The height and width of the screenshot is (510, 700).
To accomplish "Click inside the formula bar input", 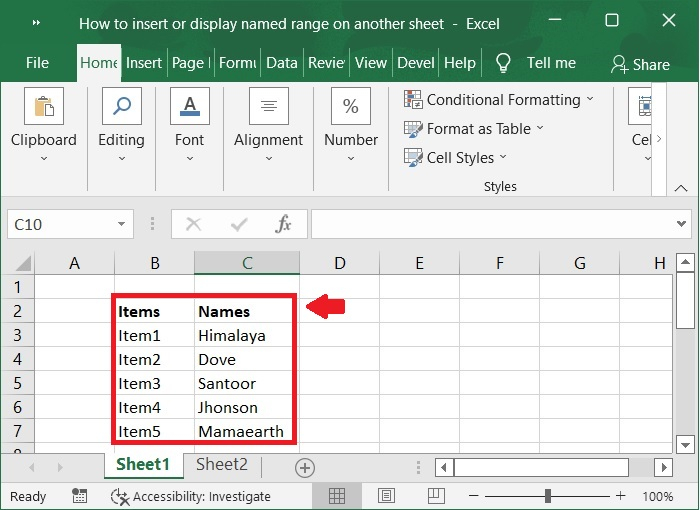I will (490, 224).
